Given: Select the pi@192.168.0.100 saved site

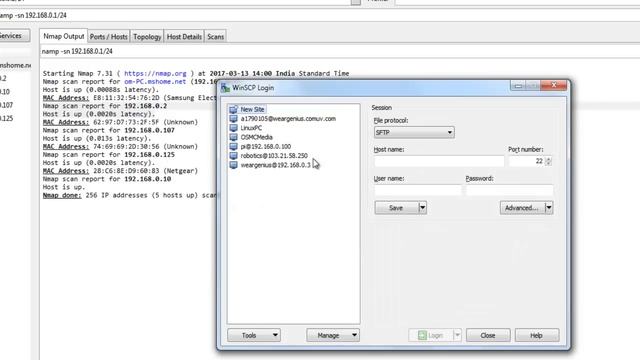Looking at the screenshot, I should tap(266, 147).
